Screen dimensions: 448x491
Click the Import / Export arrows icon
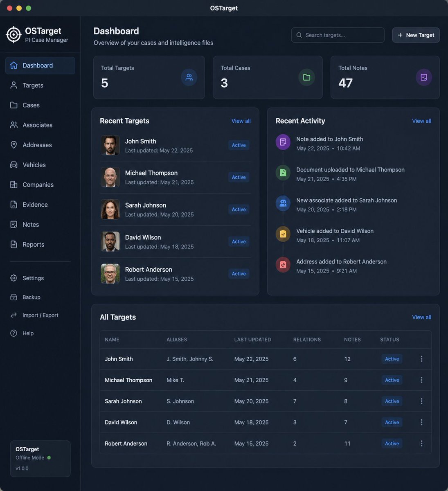coord(14,315)
